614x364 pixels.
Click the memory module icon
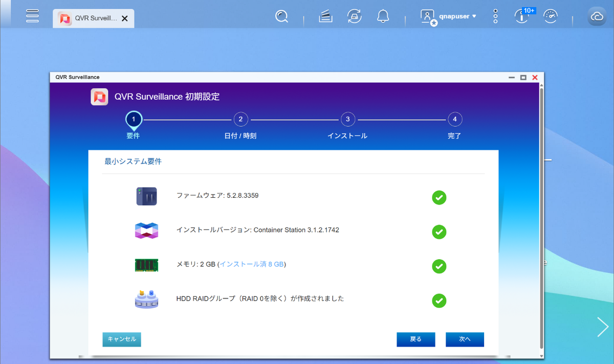click(146, 265)
